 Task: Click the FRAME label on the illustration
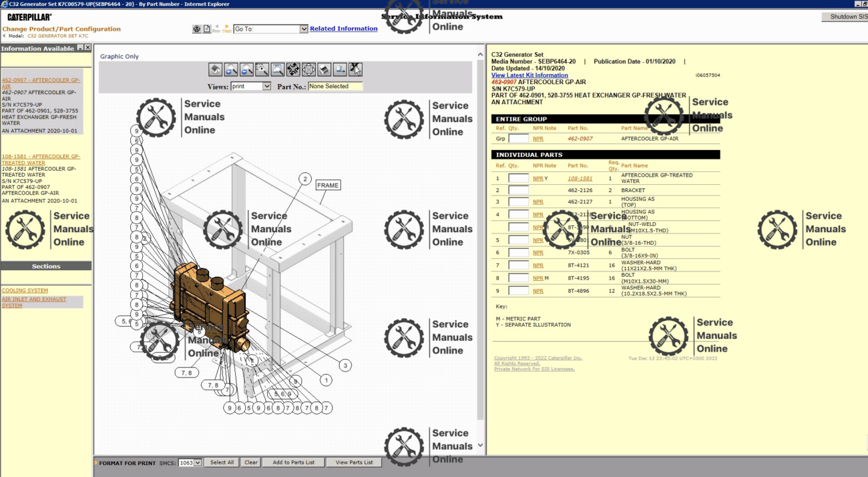click(x=328, y=185)
